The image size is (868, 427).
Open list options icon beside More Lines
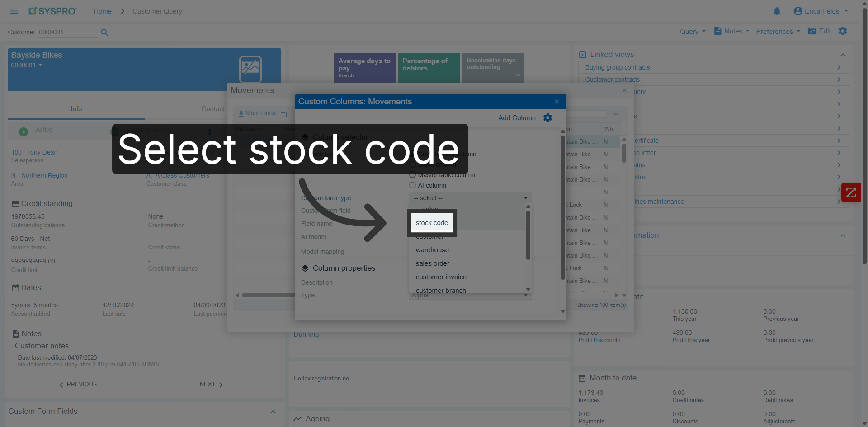pos(284,114)
